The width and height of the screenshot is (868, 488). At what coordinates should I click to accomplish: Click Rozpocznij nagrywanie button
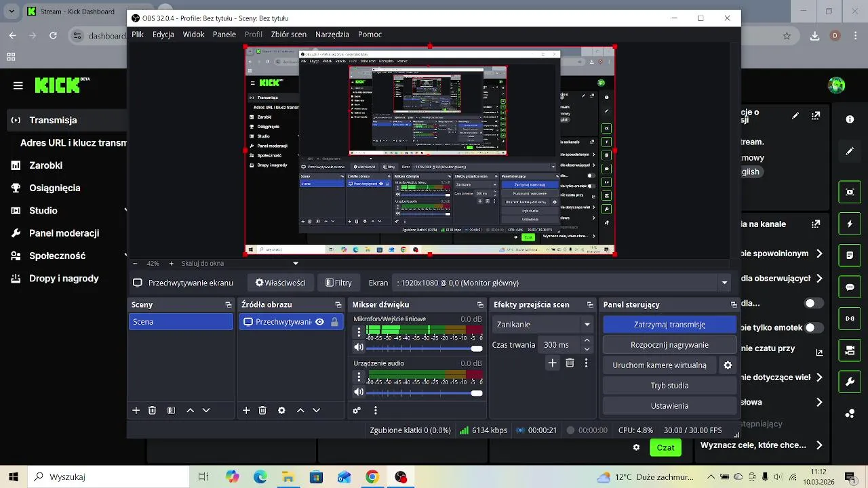[x=669, y=345]
